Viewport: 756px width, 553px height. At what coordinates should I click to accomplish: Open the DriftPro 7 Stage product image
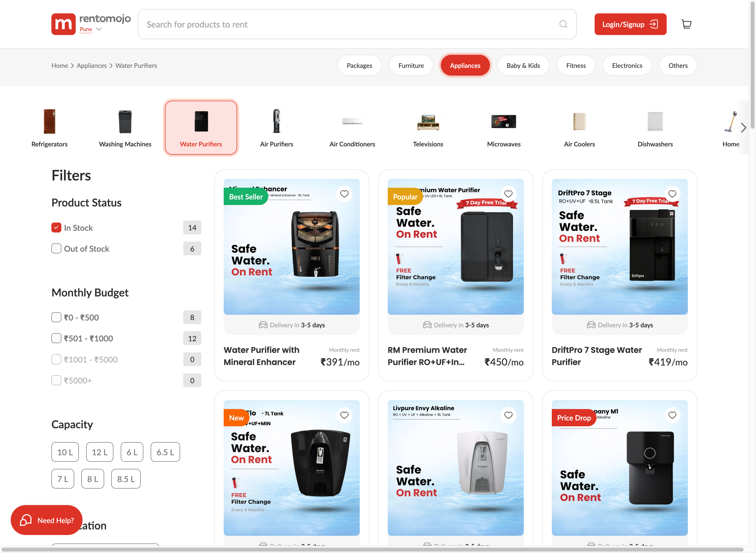click(620, 247)
